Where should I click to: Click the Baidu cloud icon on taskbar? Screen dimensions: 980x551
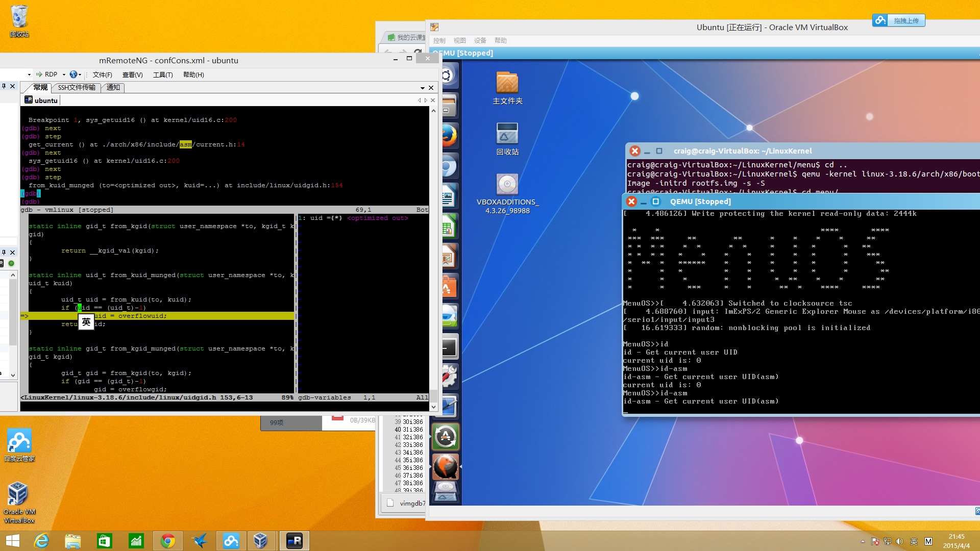(x=231, y=541)
